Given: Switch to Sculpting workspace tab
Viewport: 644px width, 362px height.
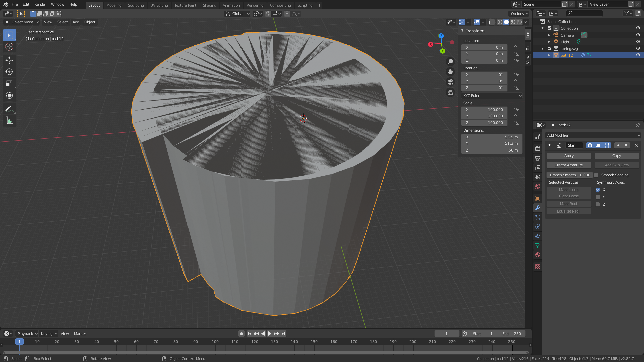Looking at the screenshot, I should (x=136, y=5).
